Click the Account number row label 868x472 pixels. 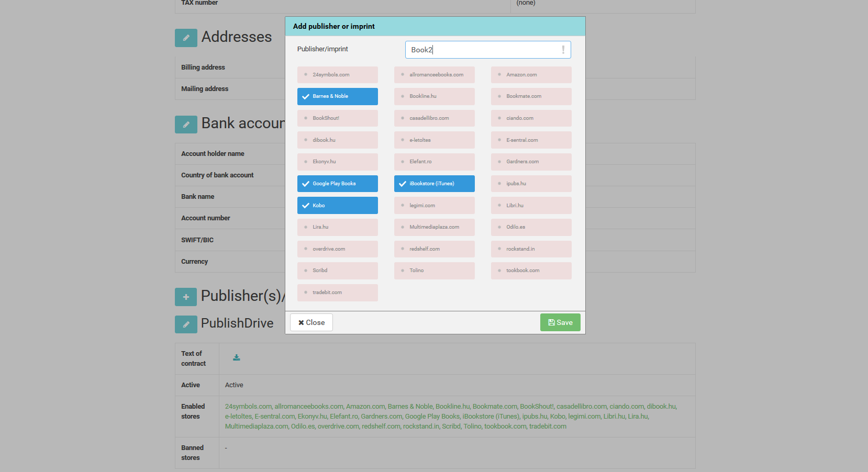coord(206,218)
